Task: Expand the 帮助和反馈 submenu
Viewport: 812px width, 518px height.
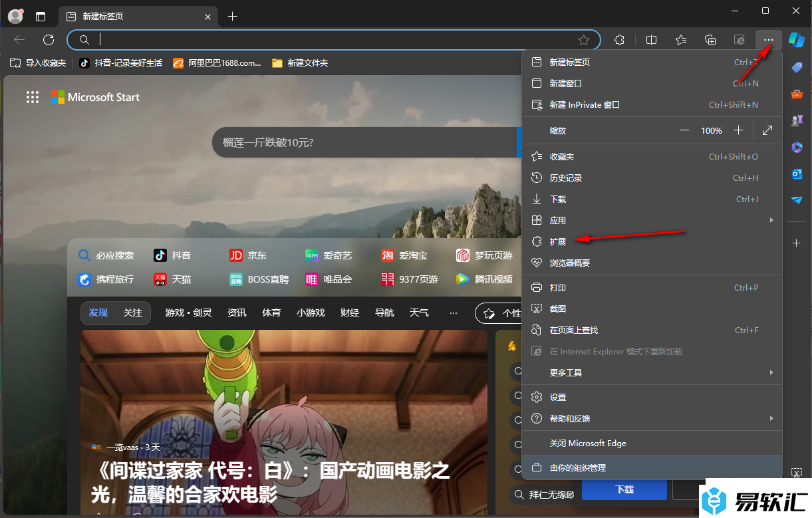Action: click(652, 418)
